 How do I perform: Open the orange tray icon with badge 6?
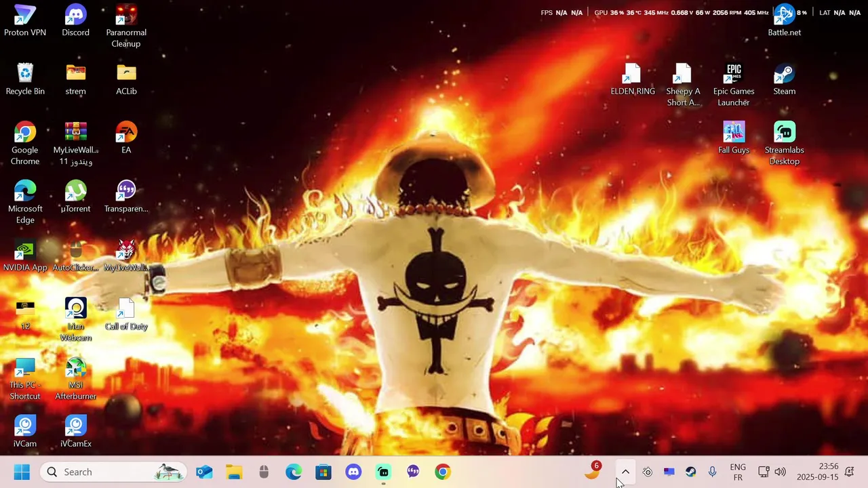593,471
